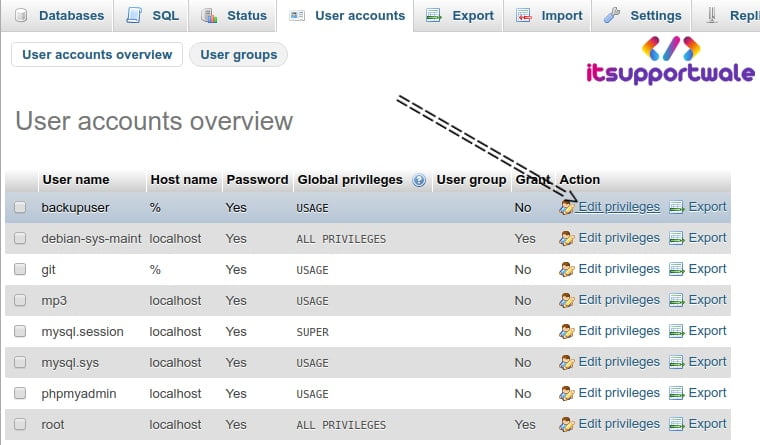Image resolution: width=760 pixels, height=445 pixels.
Task: Tick the root user checkbox
Action: [20, 424]
